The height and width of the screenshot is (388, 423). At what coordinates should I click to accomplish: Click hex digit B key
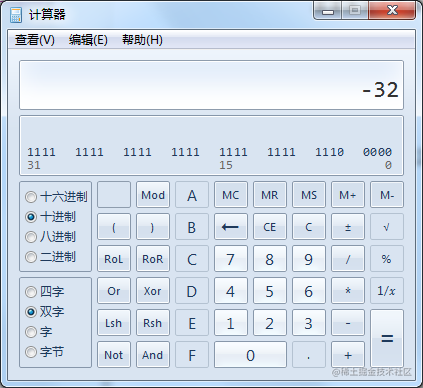click(192, 227)
